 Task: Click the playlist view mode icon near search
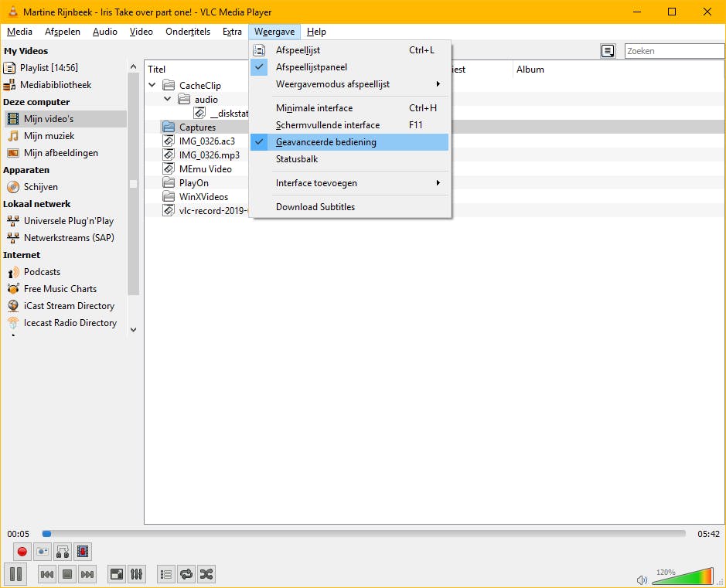pyautogui.click(x=608, y=51)
